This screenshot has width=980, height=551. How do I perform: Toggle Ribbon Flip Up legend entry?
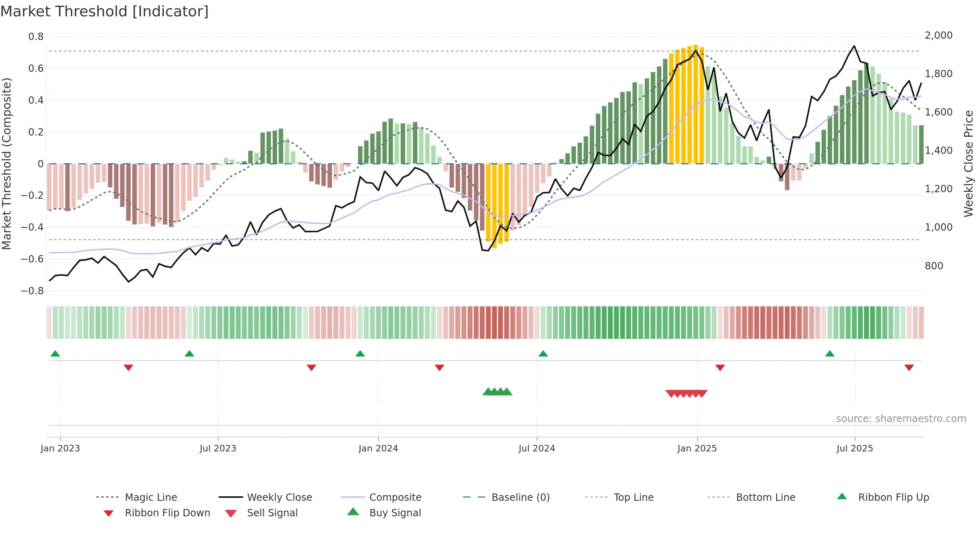pyautogui.click(x=883, y=497)
